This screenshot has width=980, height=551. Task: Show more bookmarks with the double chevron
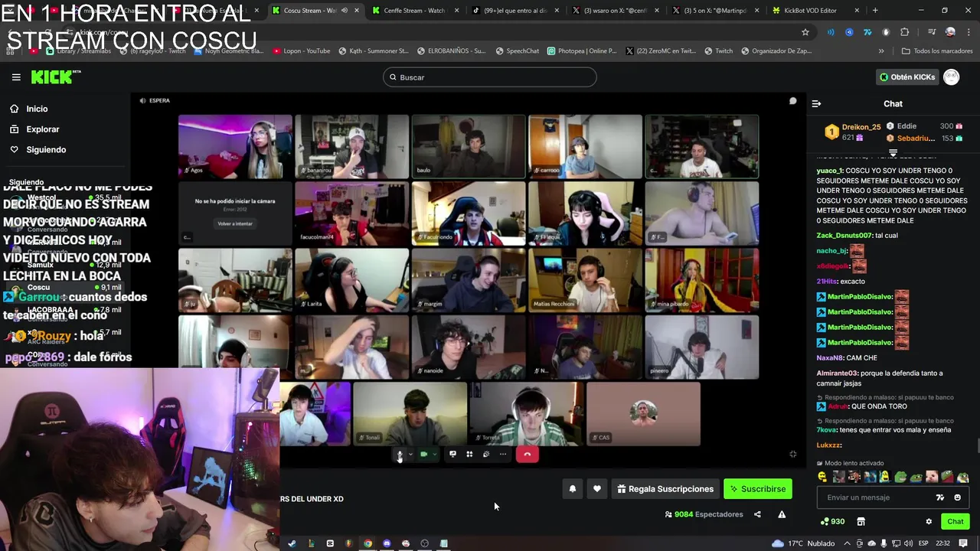click(x=881, y=51)
